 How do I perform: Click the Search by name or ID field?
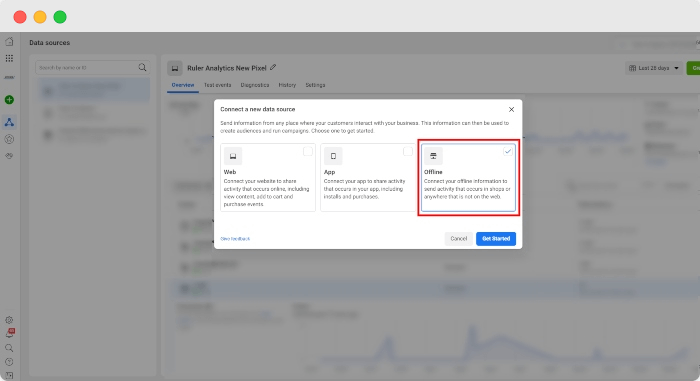[92, 67]
